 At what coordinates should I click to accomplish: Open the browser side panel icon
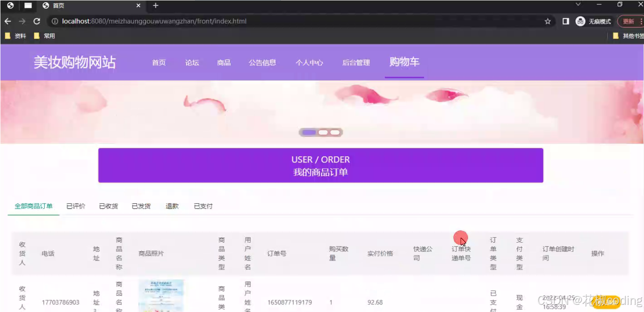coord(565,21)
